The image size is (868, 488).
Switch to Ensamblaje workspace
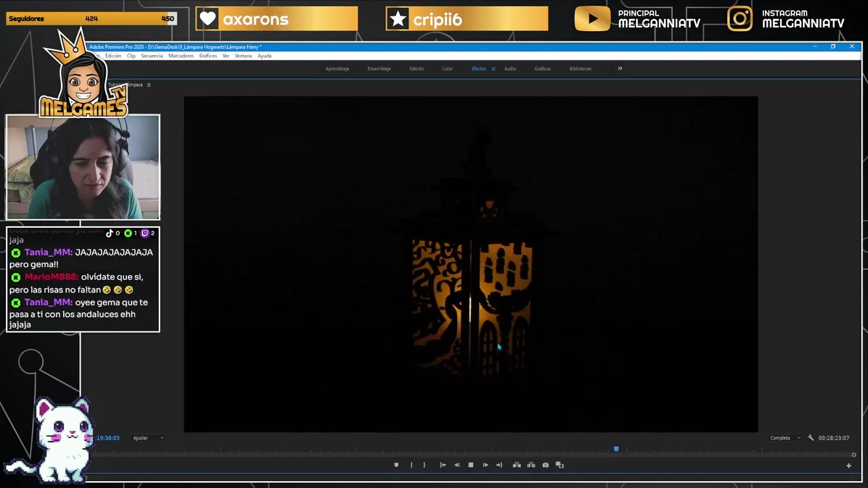(379, 68)
